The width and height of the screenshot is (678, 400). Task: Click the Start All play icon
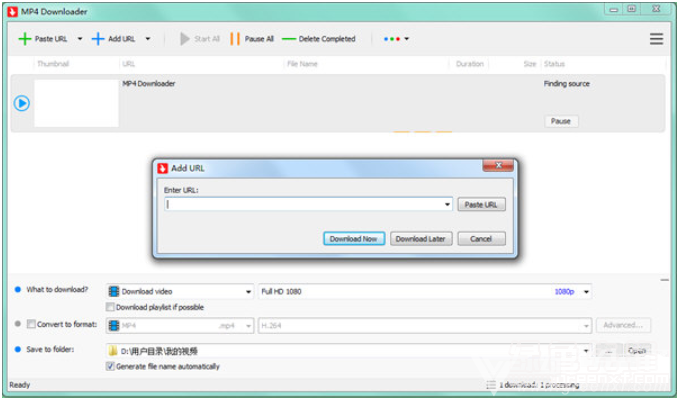click(185, 39)
